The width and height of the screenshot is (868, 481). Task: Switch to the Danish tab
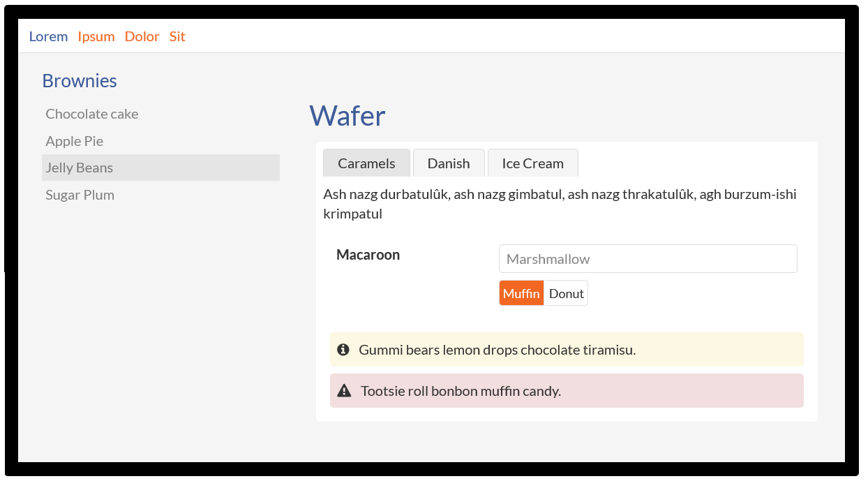click(x=448, y=163)
